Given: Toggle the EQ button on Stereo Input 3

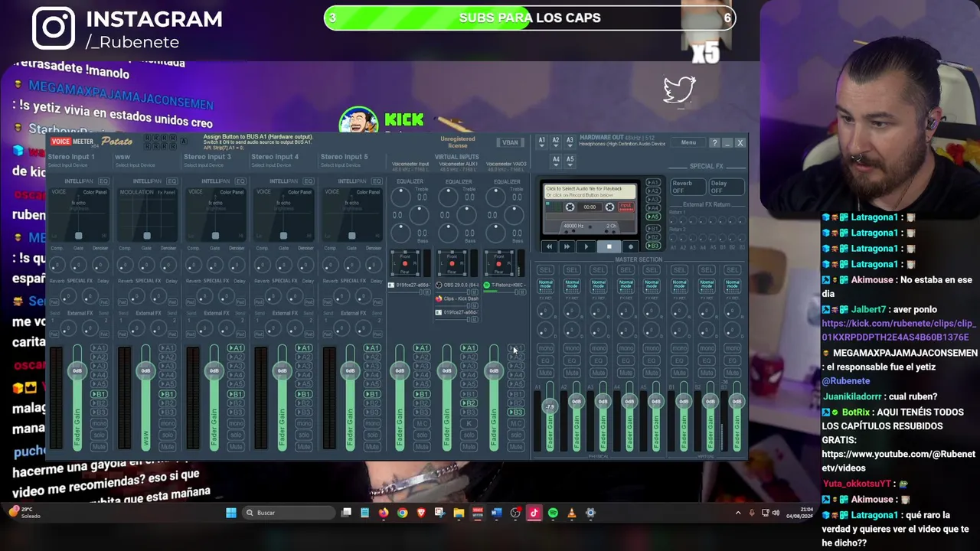Looking at the screenshot, I should tap(240, 181).
